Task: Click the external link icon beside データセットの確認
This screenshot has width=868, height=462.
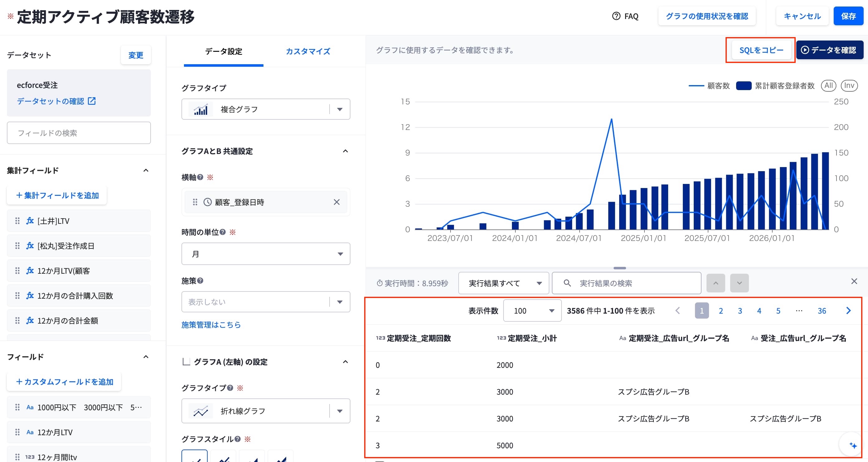Action: click(92, 101)
